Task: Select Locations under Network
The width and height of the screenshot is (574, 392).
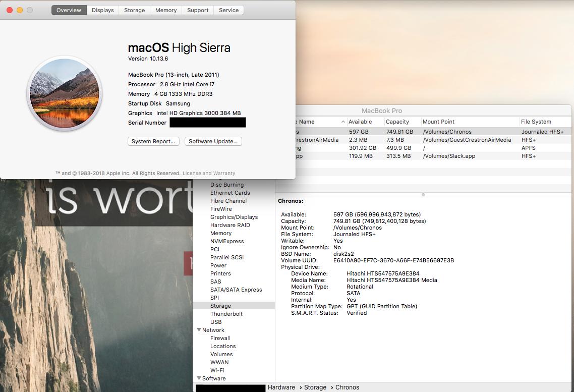Action: 223,346
